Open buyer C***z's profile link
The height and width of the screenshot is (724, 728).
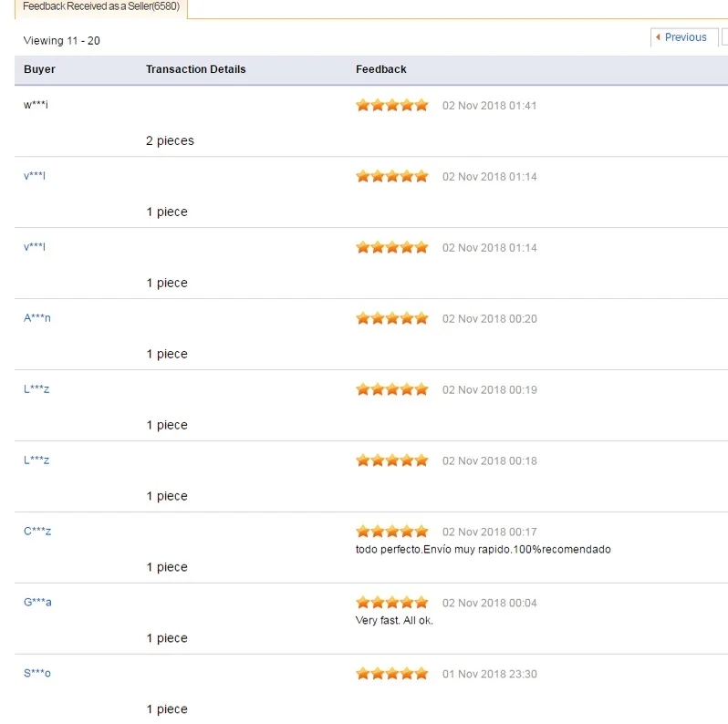tap(37, 531)
